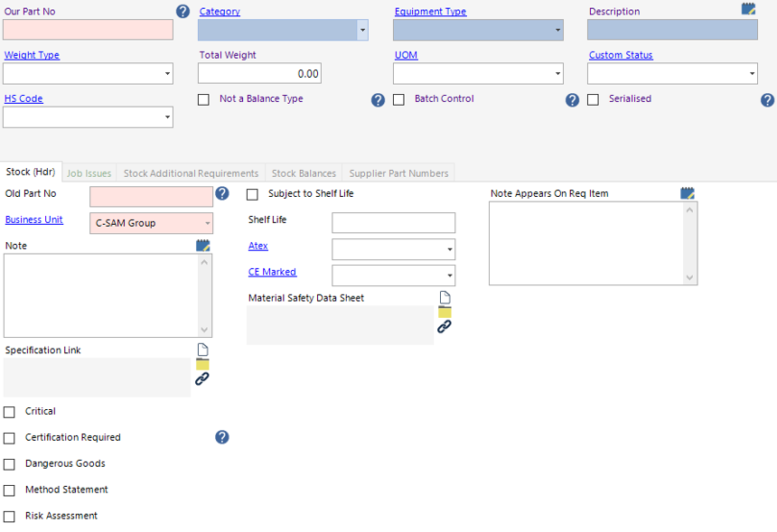This screenshot has height=532, width=777.
Task: Click into the Shelf Life input field
Action: pos(393,223)
